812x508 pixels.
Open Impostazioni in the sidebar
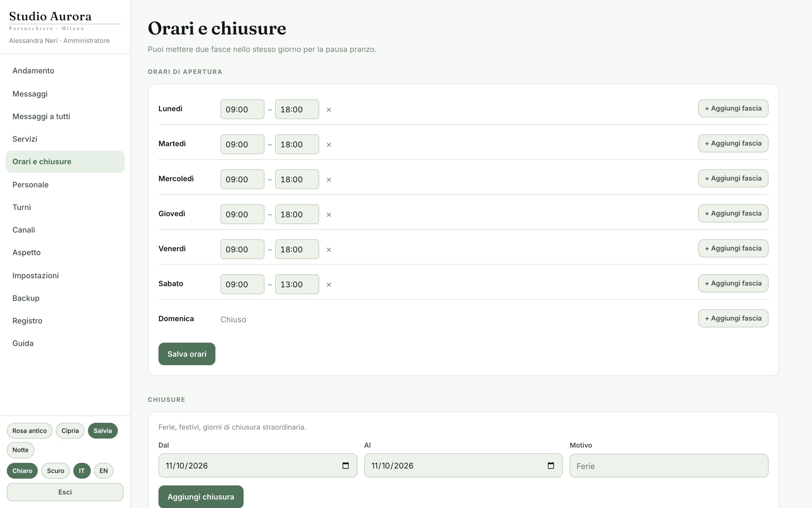click(65, 275)
